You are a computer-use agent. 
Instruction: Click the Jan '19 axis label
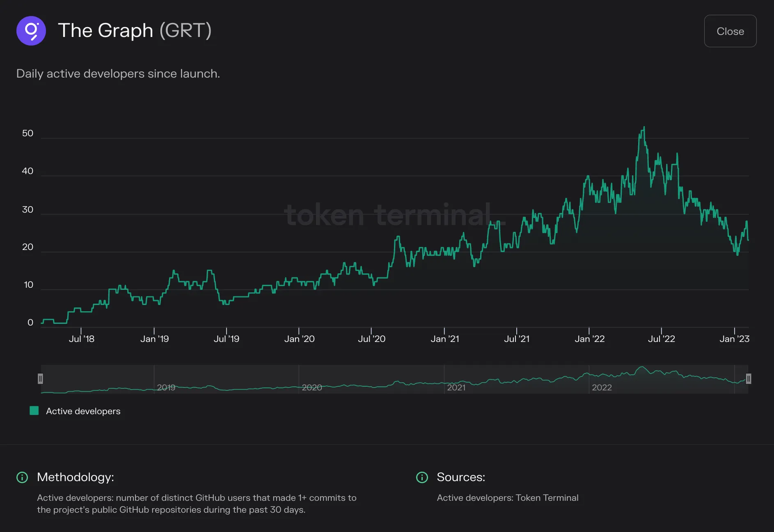click(154, 339)
